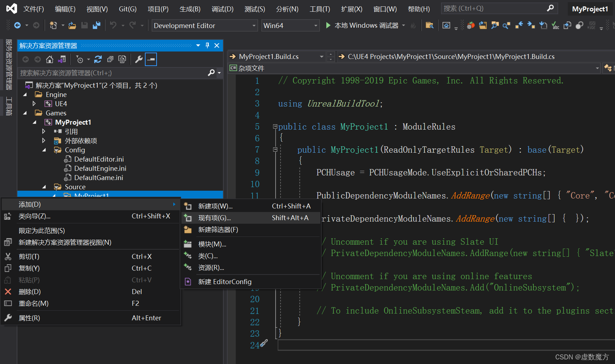The height and width of the screenshot is (364, 615).
Task: Select 重命名(M) from context menu
Action: click(91, 303)
